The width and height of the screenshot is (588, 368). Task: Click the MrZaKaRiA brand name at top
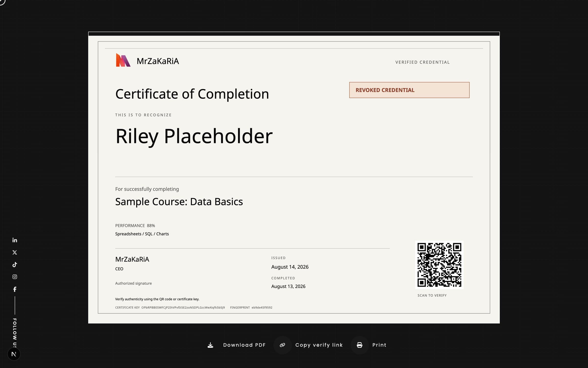158,61
